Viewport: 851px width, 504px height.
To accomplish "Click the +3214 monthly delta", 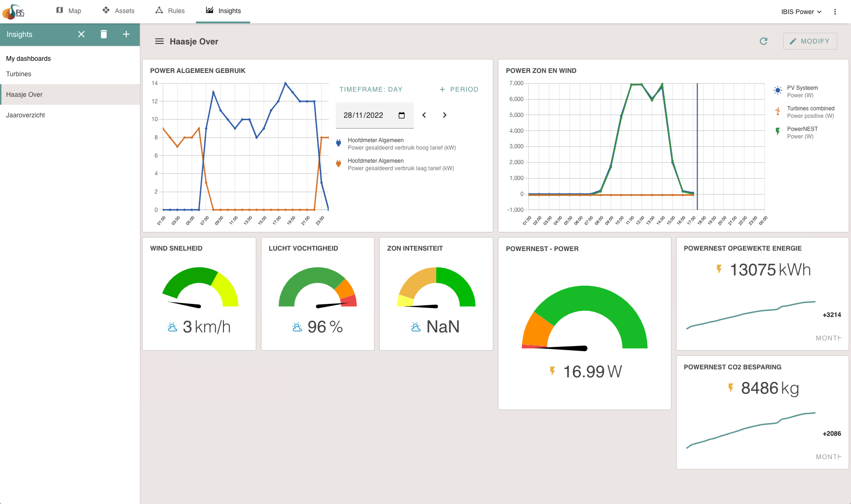I will coord(832,315).
